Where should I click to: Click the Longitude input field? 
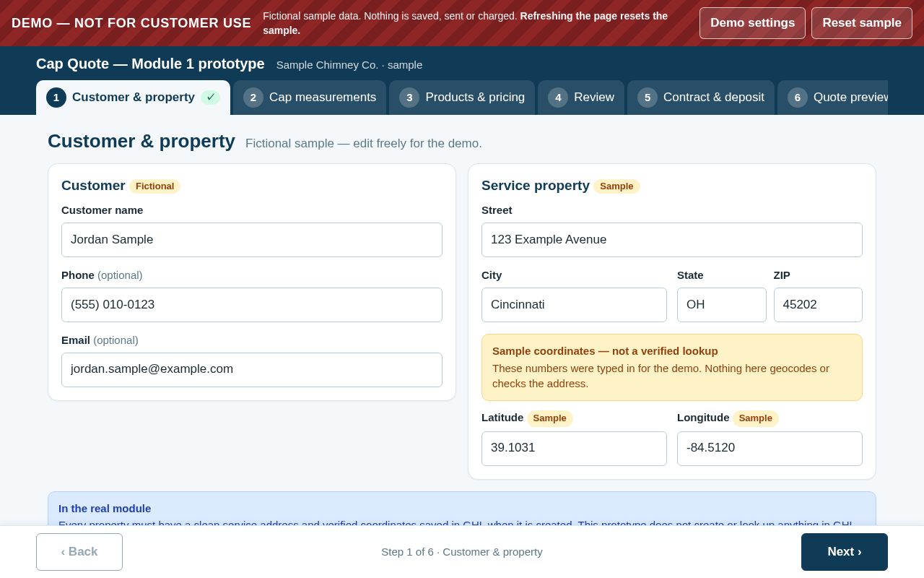pyautogui.click(x=770, y=449)
